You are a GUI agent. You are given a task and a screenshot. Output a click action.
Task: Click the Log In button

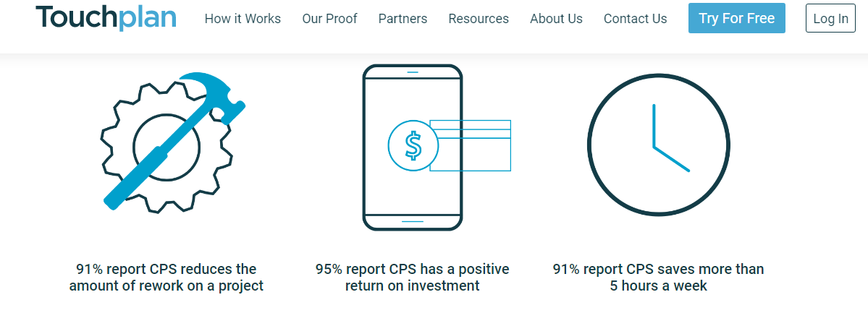(x=830, y=19)
